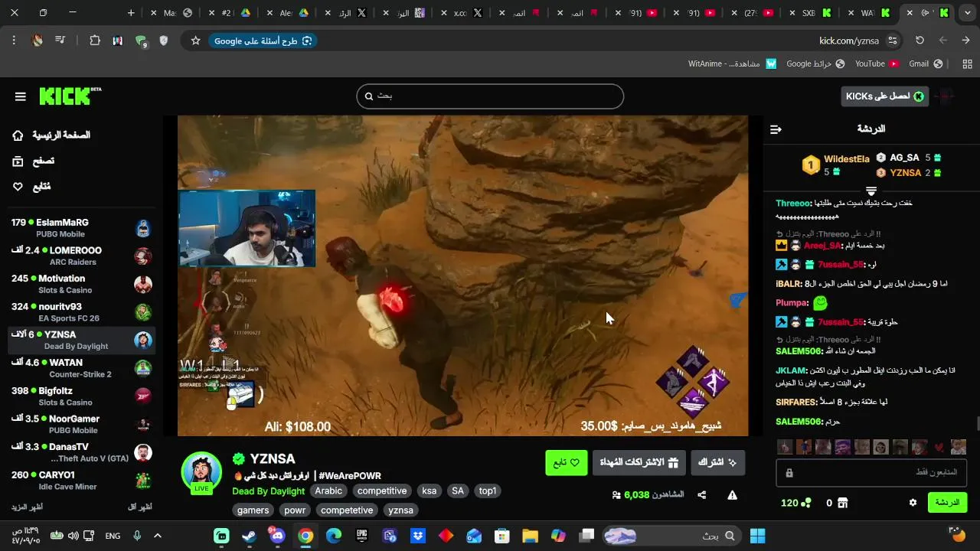Image resolution: width=980 pixels, height=551 pixels.
Task: Open the chat shop icon showing 0
Action: (x=842, y=503)
